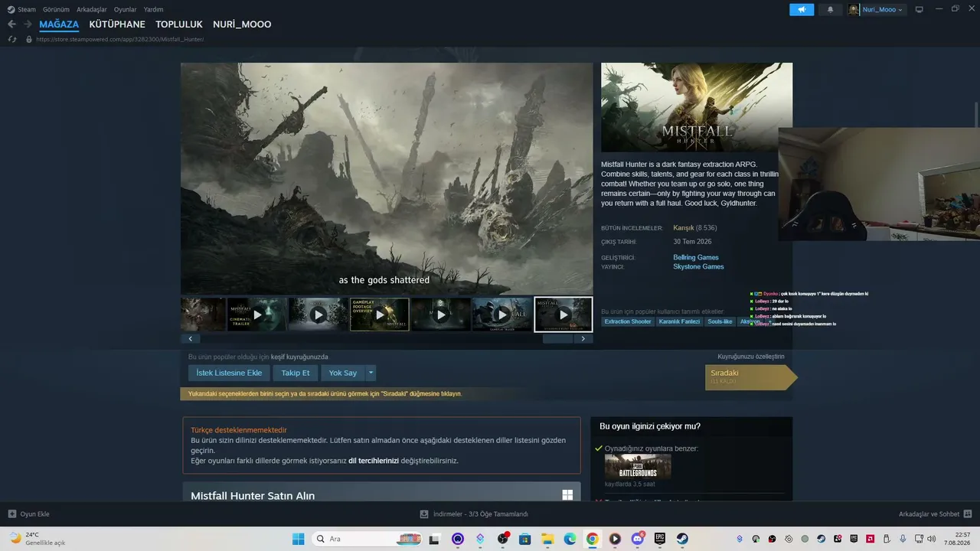Switch to the MAĞAZA tab
Viewport: 980px width, 551px height.
[59, 24]
